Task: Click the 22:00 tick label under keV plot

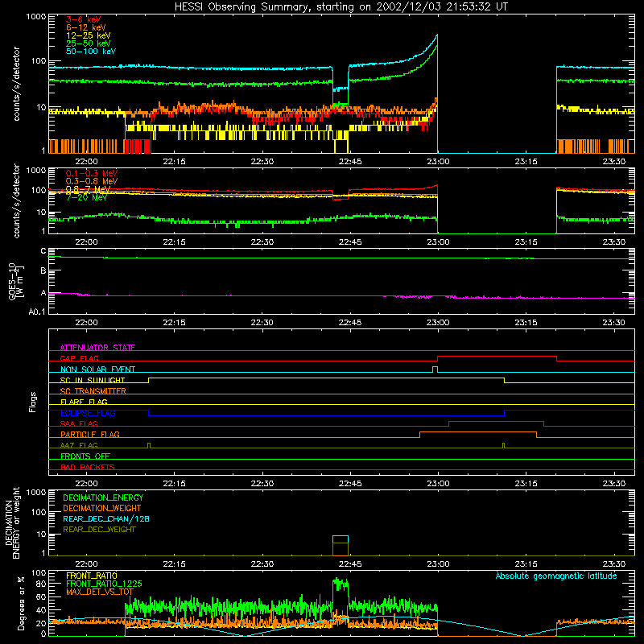Action: tap(86, 162)
